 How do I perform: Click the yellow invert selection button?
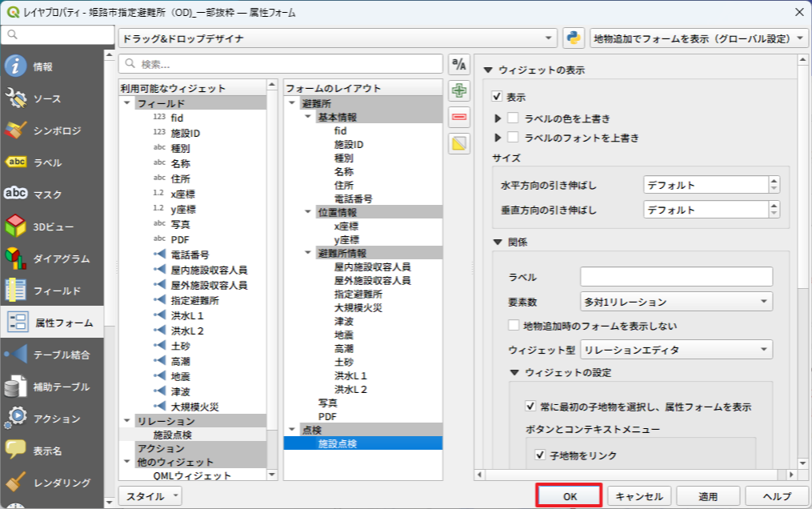459,144
